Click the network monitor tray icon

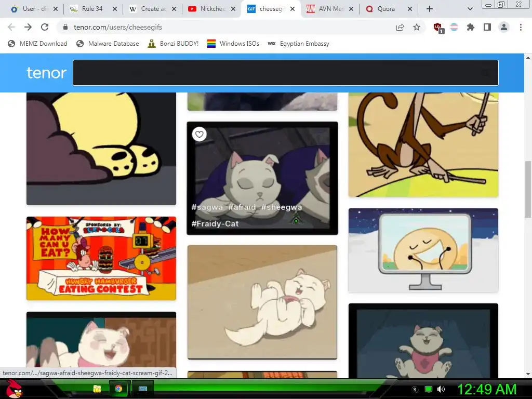[429, 389]
